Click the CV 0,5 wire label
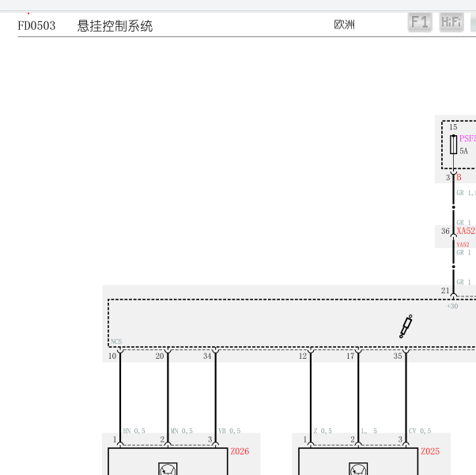The height and width of the screenshot is (475, 476). click(420, 431)
